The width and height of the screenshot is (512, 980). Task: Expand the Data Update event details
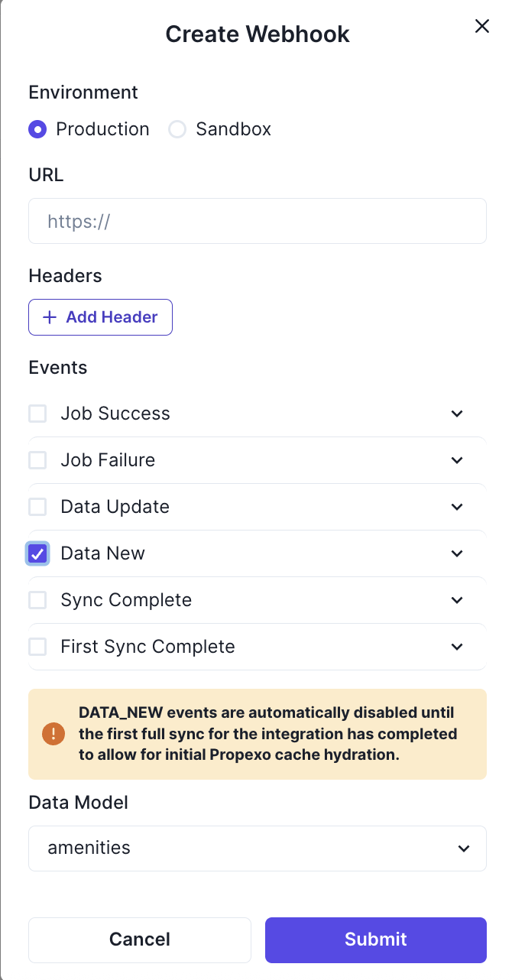coord(456,506)
